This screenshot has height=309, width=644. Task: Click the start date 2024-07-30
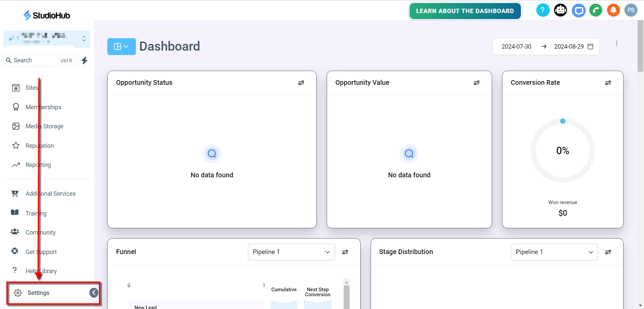tap(516, 47)
